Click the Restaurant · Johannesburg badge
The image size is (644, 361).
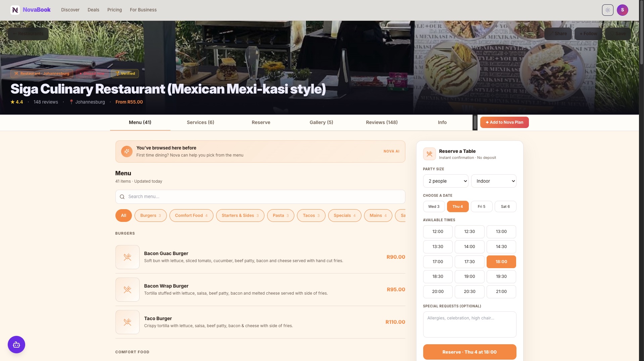(x=42, y=73)
